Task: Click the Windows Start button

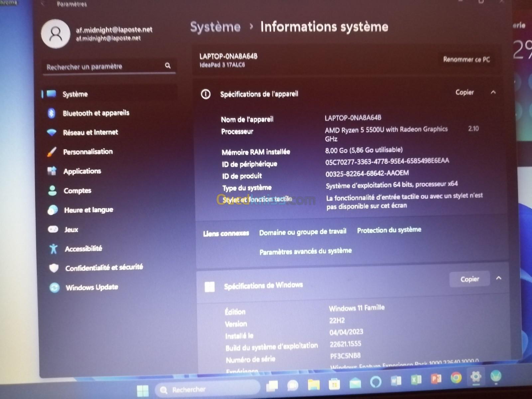Action: tap(143, 390)
